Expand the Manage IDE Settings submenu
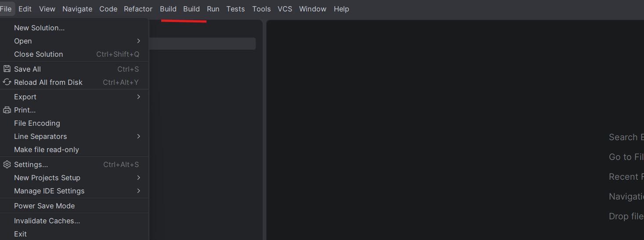This screenshot has width=644, height=240. pos(74,191)
